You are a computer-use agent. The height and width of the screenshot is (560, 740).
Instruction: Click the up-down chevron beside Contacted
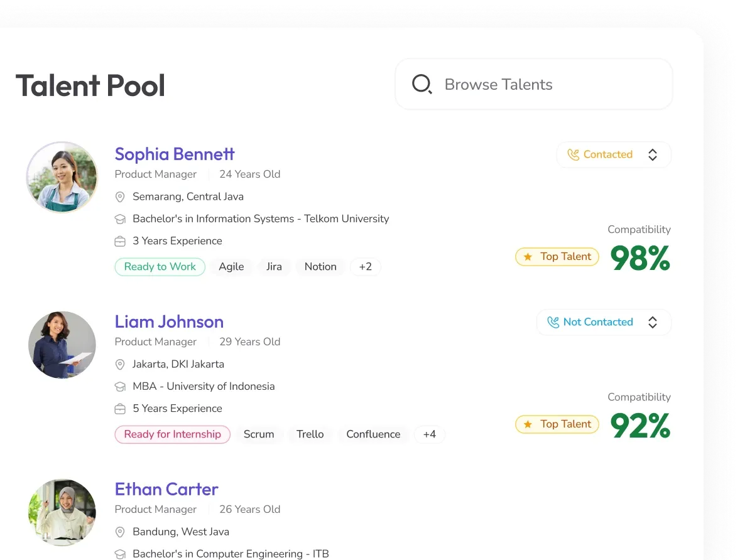point(653,154)
